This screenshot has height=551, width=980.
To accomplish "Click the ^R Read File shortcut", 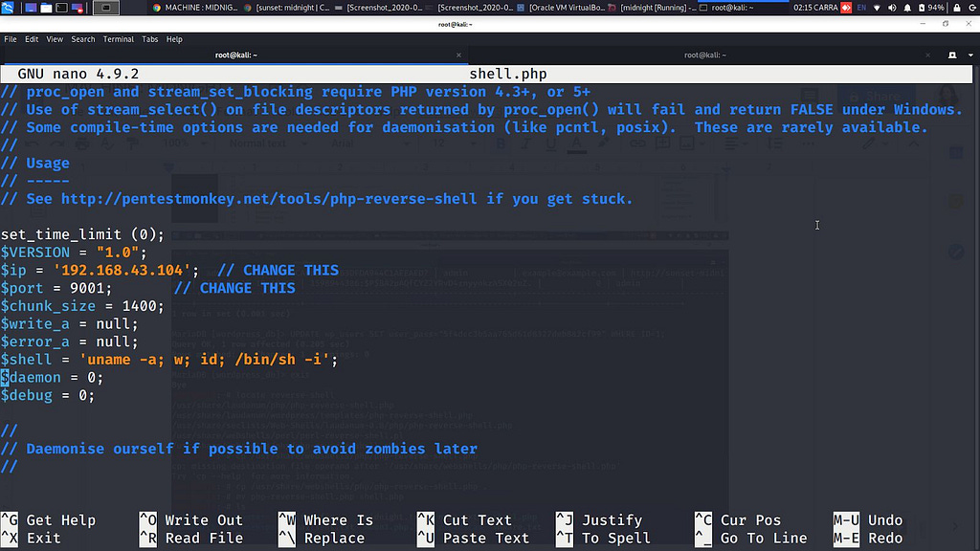I will (191, 538).
